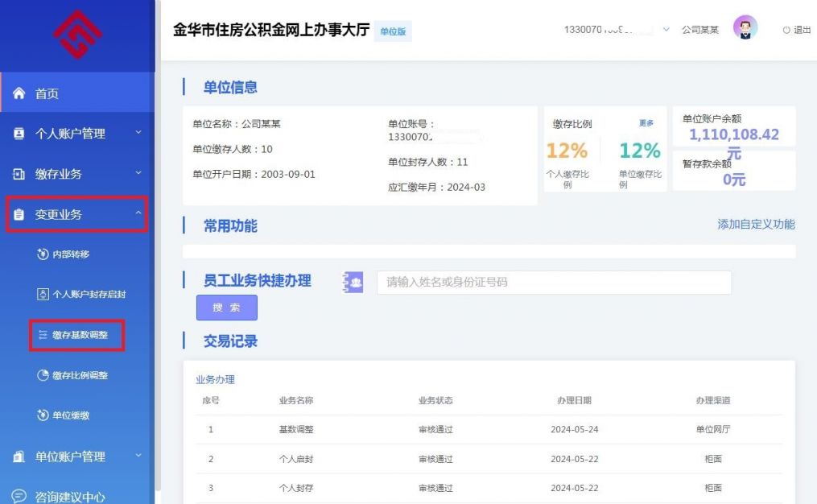Click the blue employee badge icon beside 员工业务快捷办理
The image size is (817, 504).
click(x=351, y=282)
